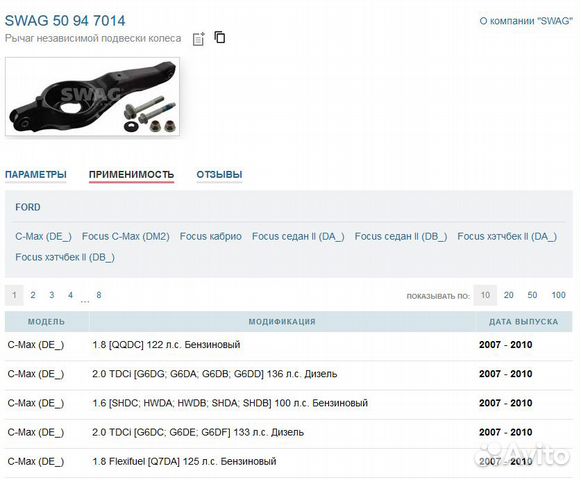
Task: Click the 2007 - 2010 date in 1.6 [SHDC] row
Action: [x=505, y=404]
